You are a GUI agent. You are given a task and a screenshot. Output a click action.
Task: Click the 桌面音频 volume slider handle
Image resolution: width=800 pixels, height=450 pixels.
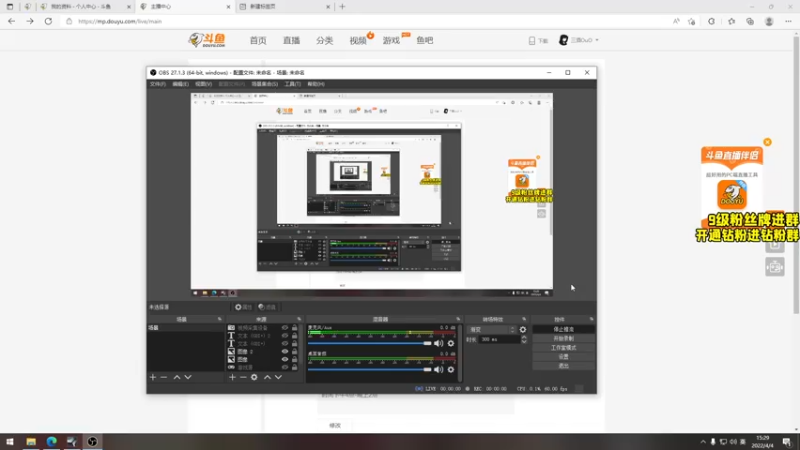(x=427, y=369)
